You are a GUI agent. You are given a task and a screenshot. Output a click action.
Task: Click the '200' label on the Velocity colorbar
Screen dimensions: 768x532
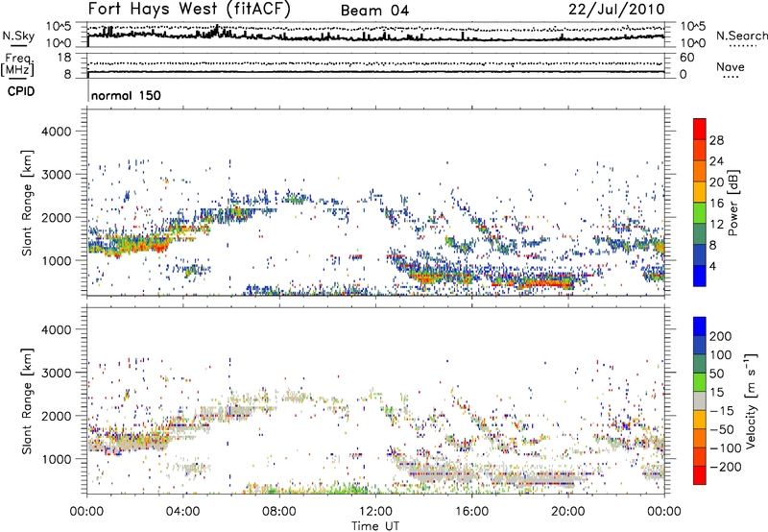(721, 336)
